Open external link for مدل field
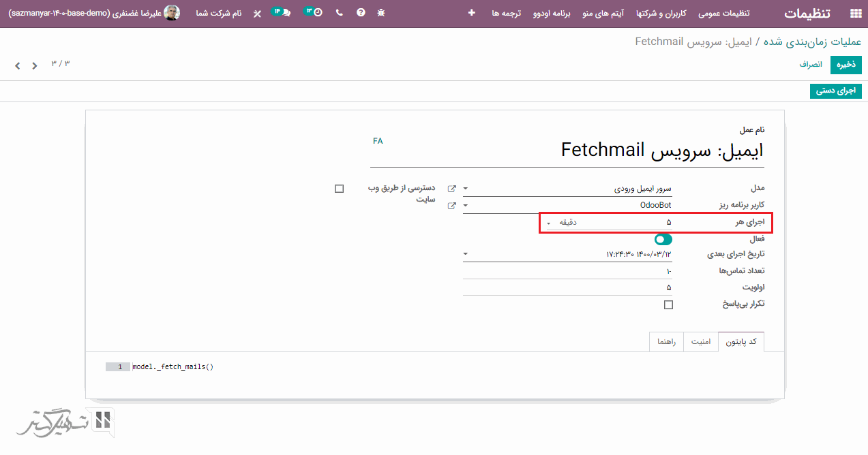The height and width of the screenshot is (455, 868). (x=451, y=189)
